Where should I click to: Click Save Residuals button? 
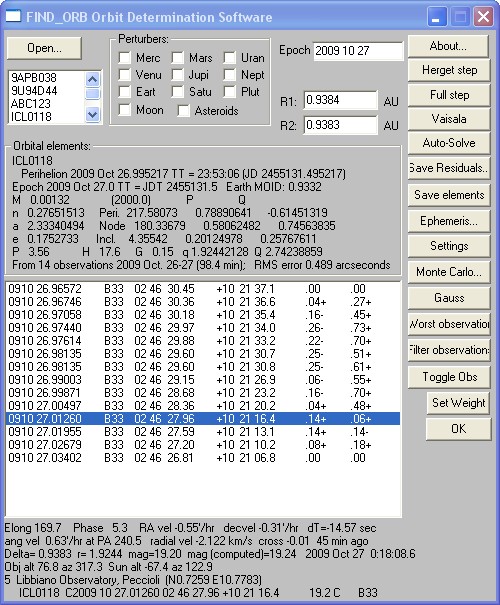tap(449, 168)
